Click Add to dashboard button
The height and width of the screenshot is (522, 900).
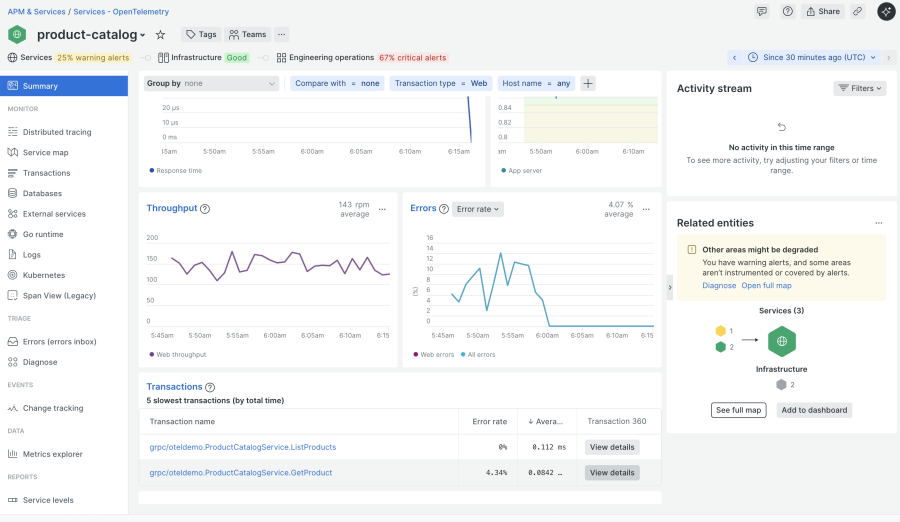click(x=814, y=410)
